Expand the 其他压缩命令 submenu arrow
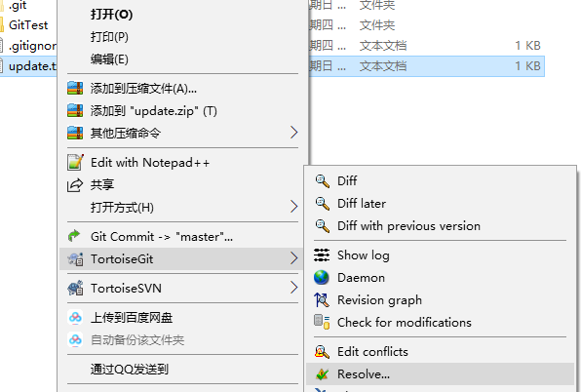 293,133
